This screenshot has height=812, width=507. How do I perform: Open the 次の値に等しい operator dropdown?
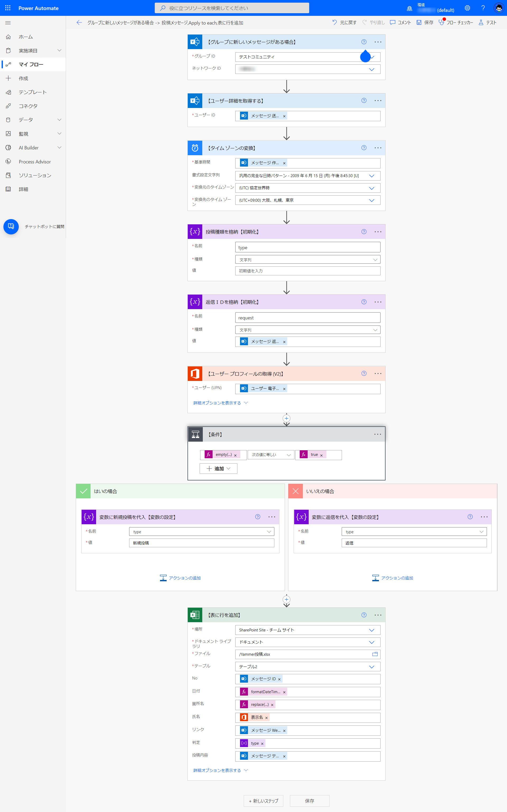tap(271, 455)
